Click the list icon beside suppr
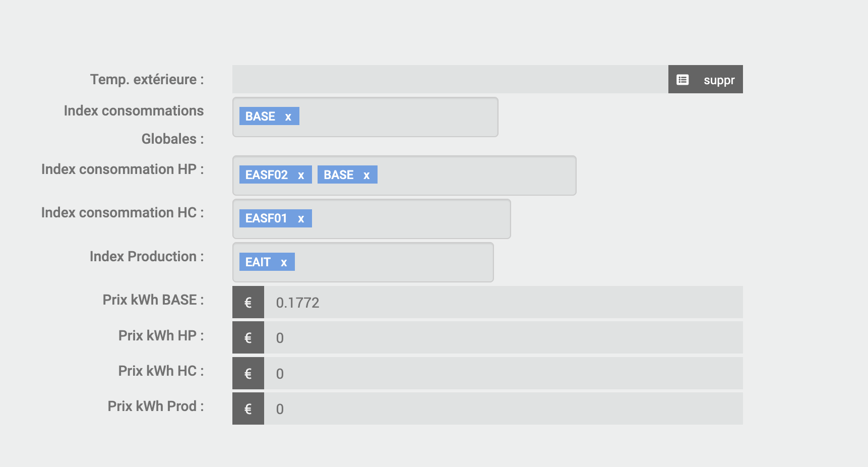Viewport: 868px width, 467px height. (x=683, y=80)
